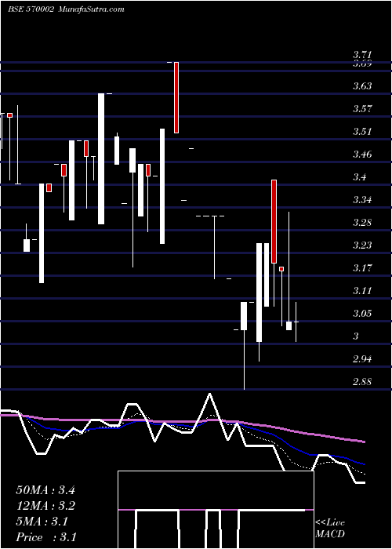Click the 3.11 price axis label
Image resolution: width=392 pixels, height=549 pixels.
[362, 291]
